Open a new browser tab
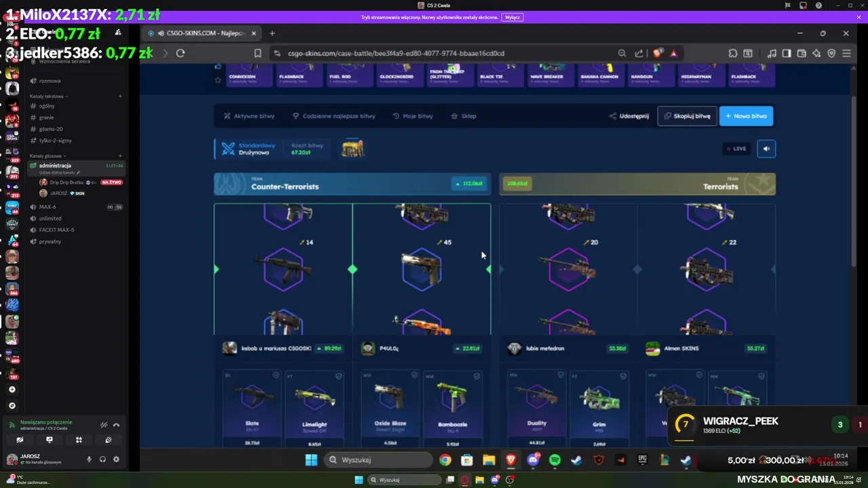This screenshot has width=868, height=488. [x=272, y=33]
